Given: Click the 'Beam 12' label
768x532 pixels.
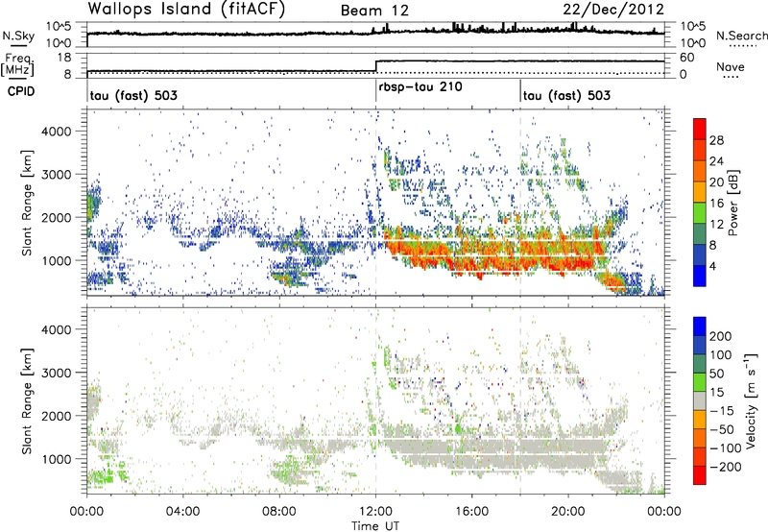Looking at the screenshot, I should pyautogui.click(x=374, y=11).
